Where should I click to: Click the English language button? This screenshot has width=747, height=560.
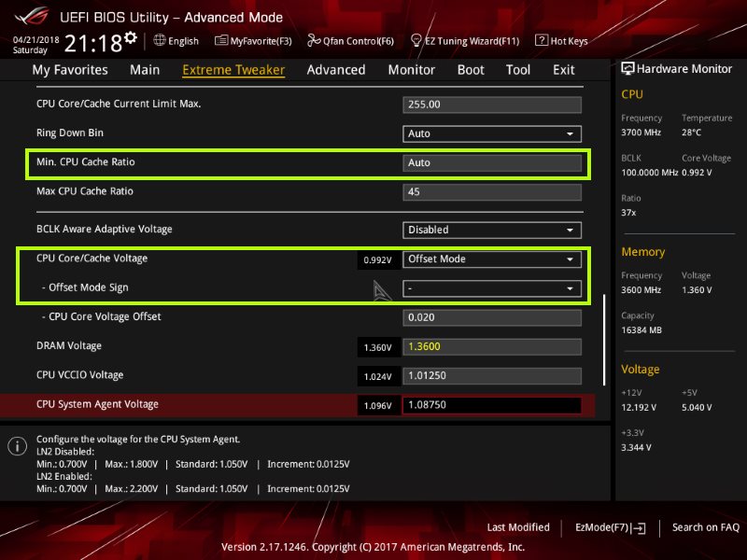point(176,41)
